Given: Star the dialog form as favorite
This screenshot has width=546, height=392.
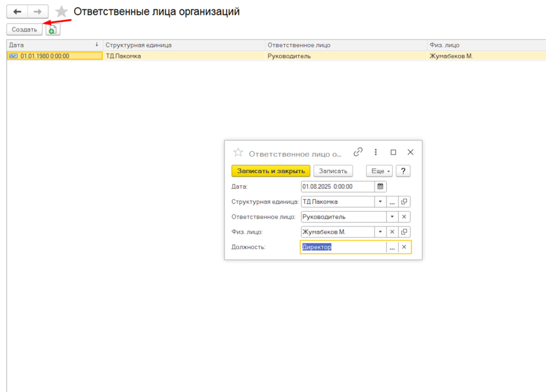Looking at the screenshot, I should pyautogui.click(x=238, y=153).
